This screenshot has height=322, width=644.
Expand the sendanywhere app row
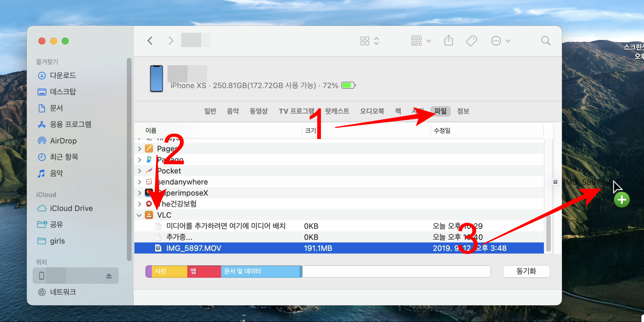click(x=139, y=182)
